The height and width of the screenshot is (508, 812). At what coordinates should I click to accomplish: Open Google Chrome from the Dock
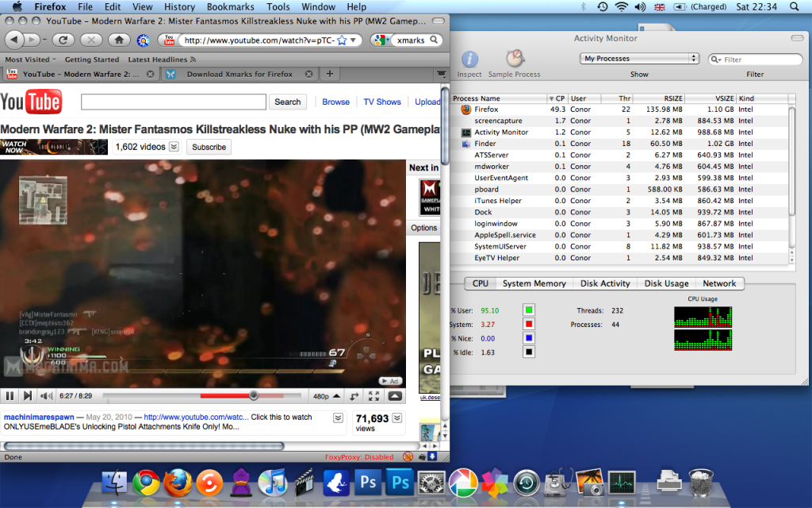[146, 483]
